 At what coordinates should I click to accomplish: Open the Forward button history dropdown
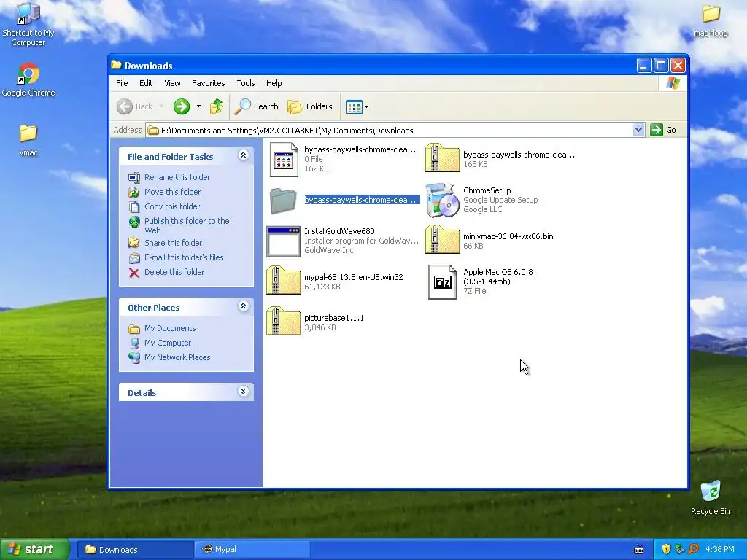198,106
